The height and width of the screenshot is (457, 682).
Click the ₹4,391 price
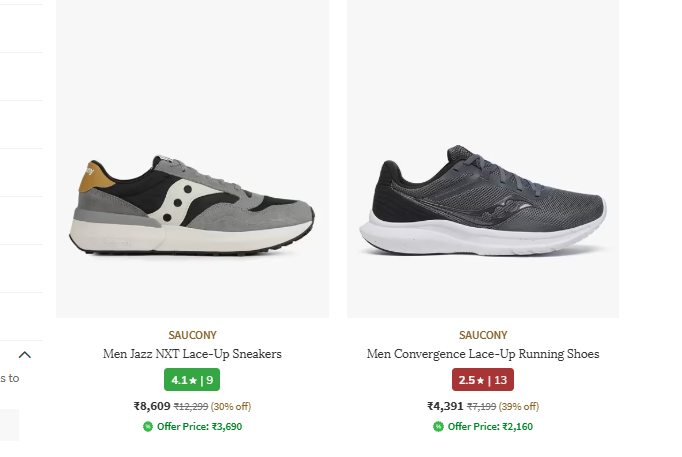445,406
